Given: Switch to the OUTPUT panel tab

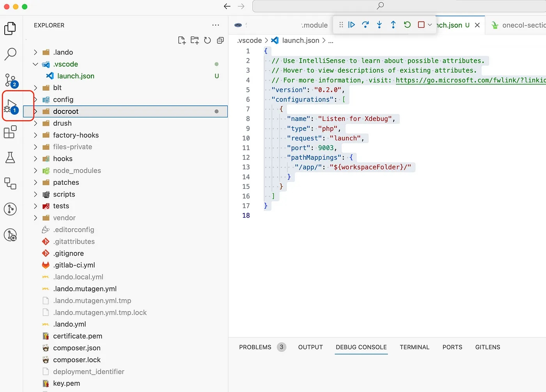Looking at the screenshot, I should tap(310, 347).
